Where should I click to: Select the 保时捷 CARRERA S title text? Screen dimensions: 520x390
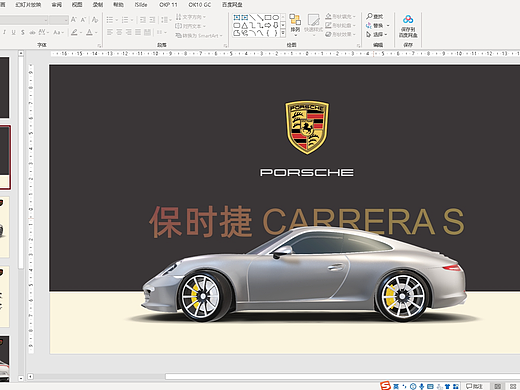(307, 221)
